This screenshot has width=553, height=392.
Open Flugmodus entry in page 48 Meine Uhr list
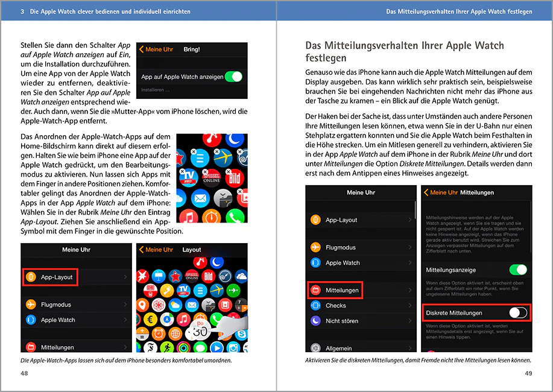pos(76,305)
